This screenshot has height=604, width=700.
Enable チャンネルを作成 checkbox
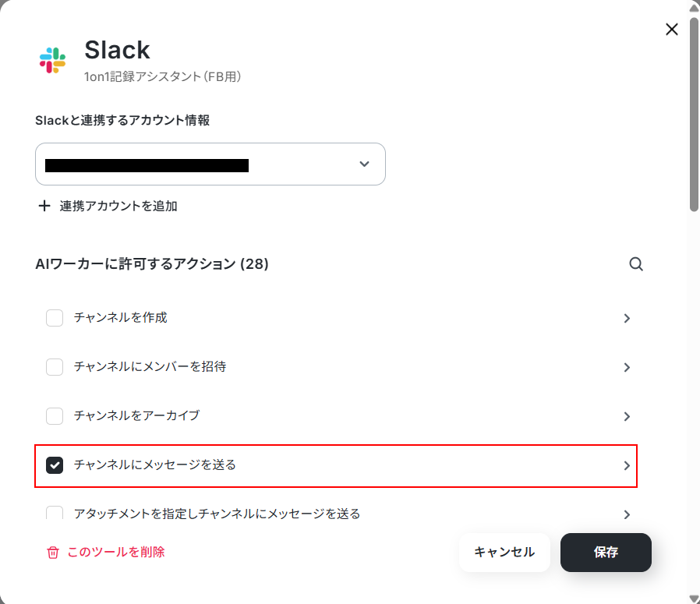click(x=55, y=318)
